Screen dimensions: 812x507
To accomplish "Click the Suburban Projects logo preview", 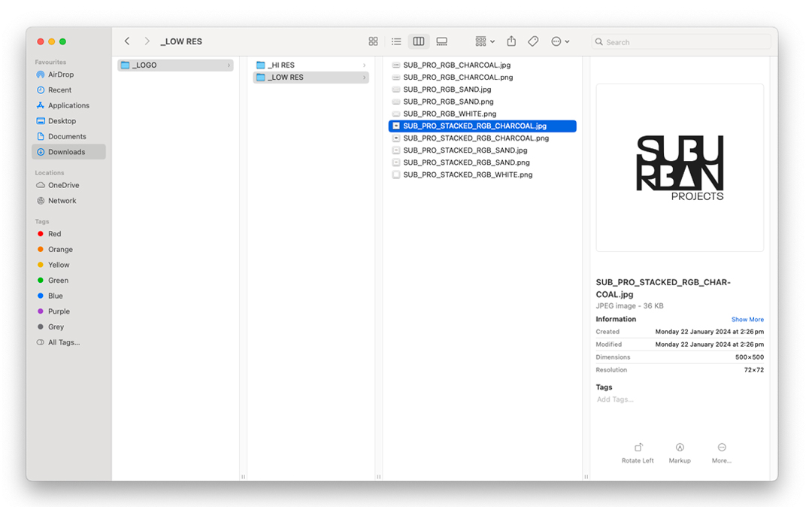I will (680, 168).
